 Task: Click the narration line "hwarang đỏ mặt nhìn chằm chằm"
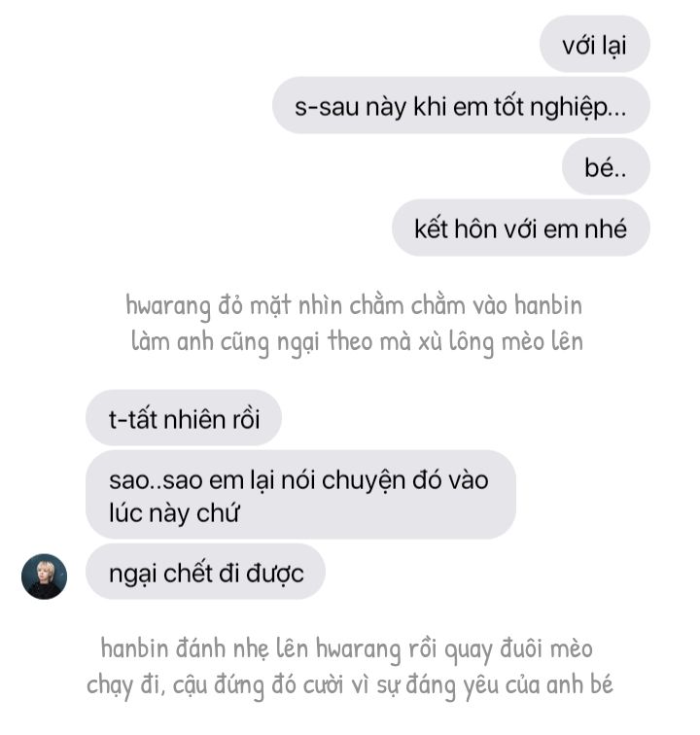point(354,306)
